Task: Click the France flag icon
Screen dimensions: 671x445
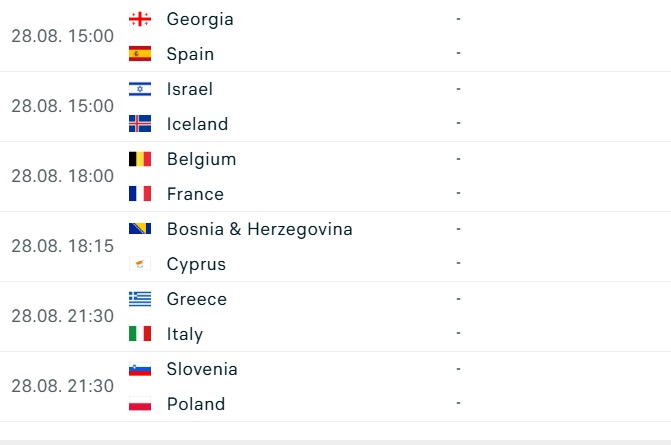Action: [x=140, y=194]
